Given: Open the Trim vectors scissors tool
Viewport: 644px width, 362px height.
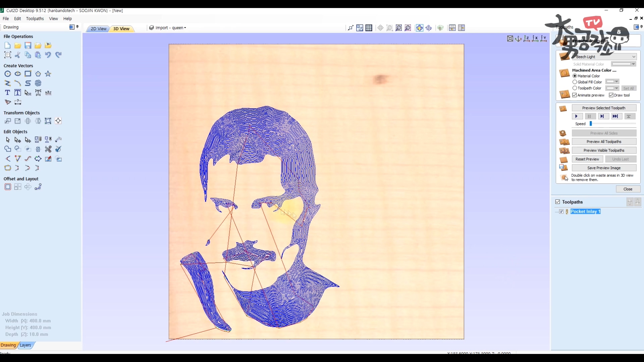Looking at the screenshot, I should point(48,149).
